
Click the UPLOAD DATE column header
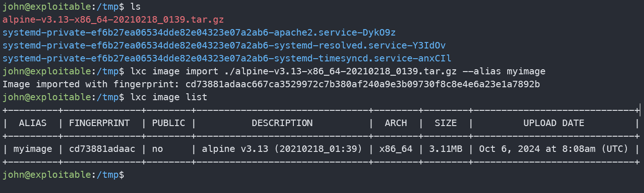pyautogui.click(x=553, y=123)
